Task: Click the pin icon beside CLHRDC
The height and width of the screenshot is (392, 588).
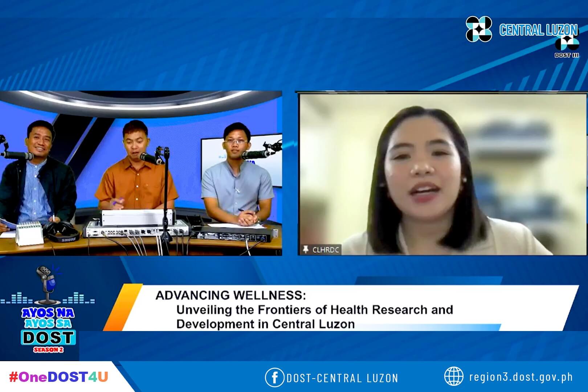Action: (306, 250)
